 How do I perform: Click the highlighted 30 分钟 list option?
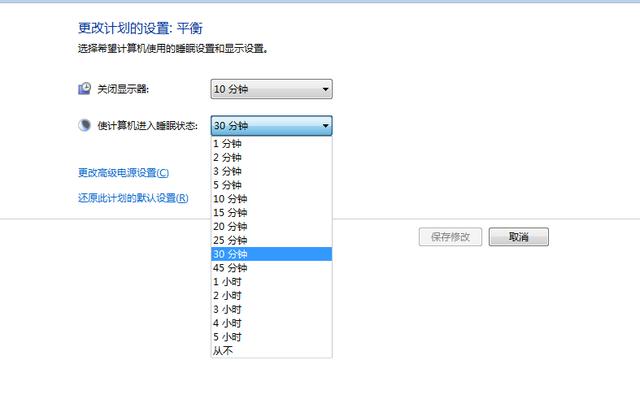coord(271,254)
